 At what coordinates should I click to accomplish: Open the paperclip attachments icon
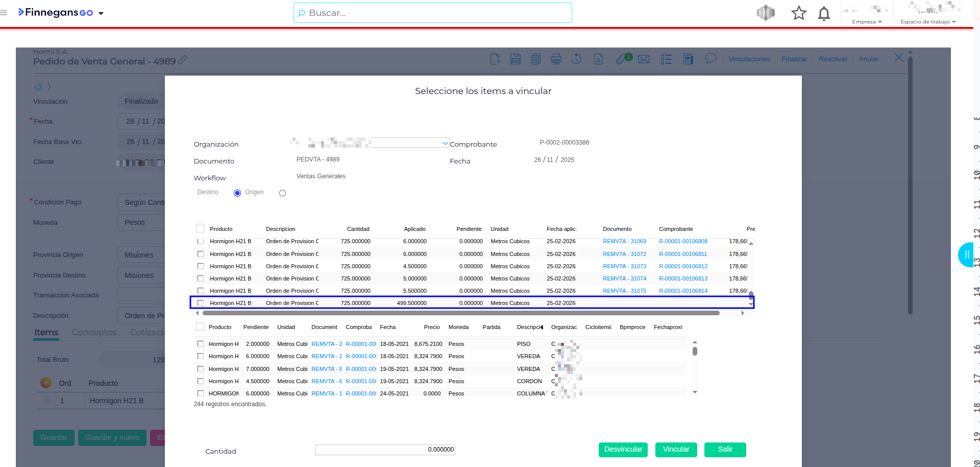click(621, 59)
